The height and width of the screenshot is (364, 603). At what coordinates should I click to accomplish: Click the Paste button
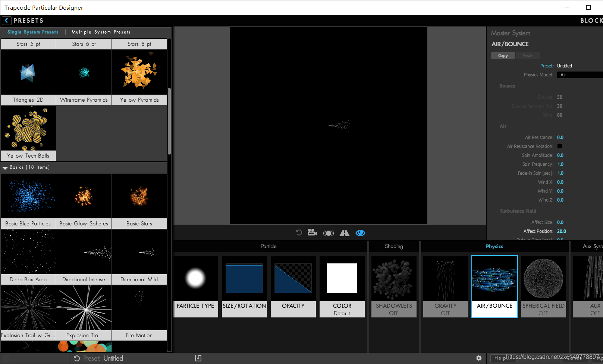coord(527,56)
